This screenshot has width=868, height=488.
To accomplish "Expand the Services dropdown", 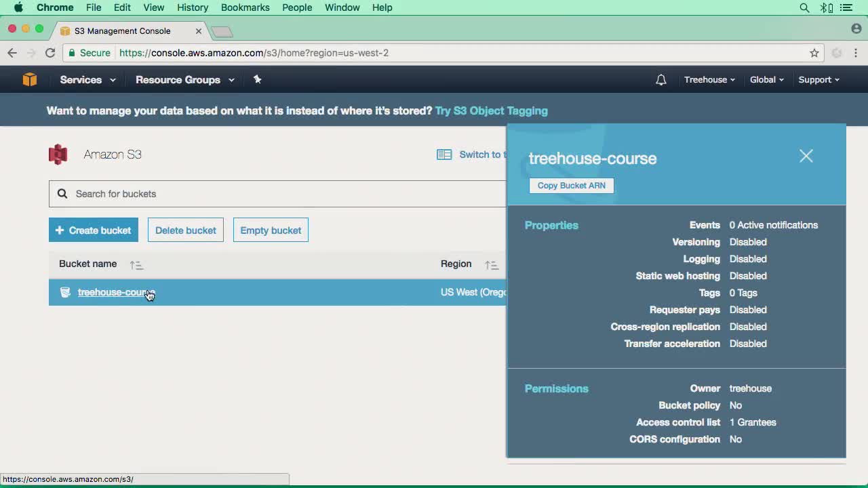I will [87, 80].
